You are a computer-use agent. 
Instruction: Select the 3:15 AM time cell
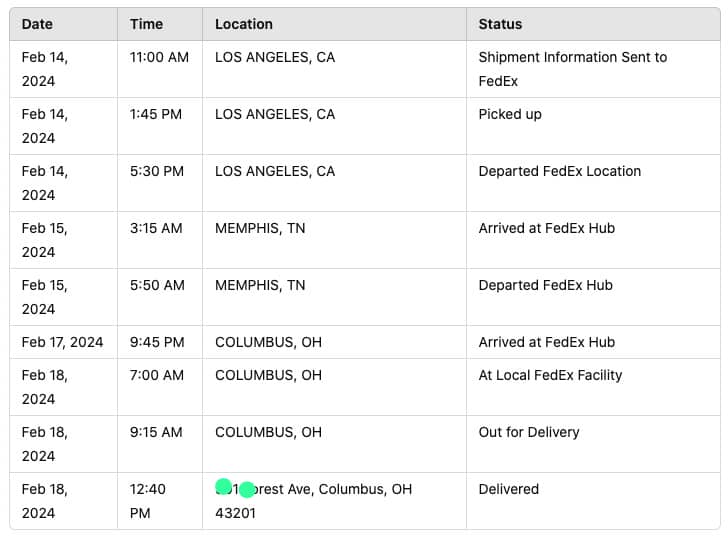point(156,228)
